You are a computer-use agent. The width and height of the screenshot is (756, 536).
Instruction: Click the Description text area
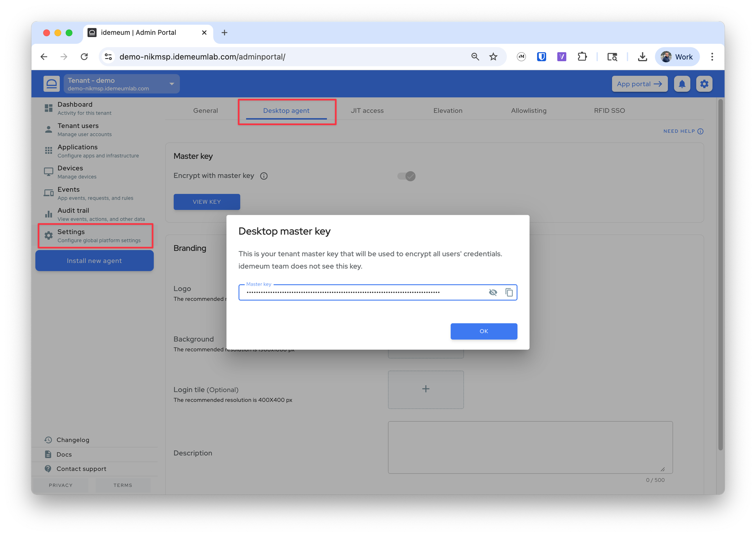pos(530,448)
